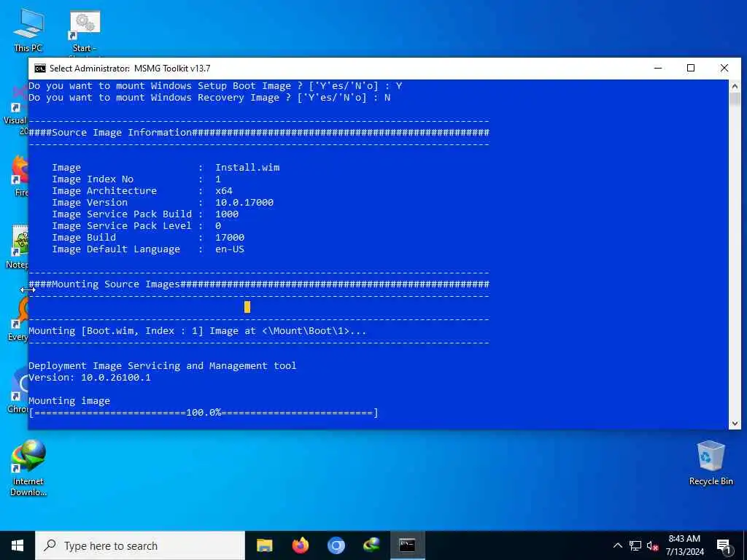Launch Firefox from the taskbar
The width and height of the screenshot is (747, 560).
[300, 545]
